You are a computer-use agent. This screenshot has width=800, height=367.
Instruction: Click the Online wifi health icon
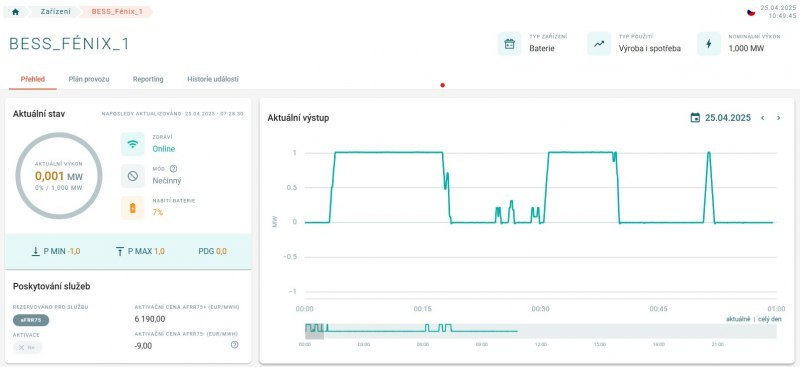point(133,144)
